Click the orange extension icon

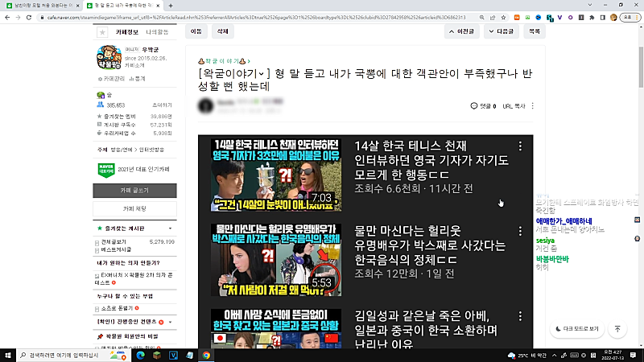[517, 18]
